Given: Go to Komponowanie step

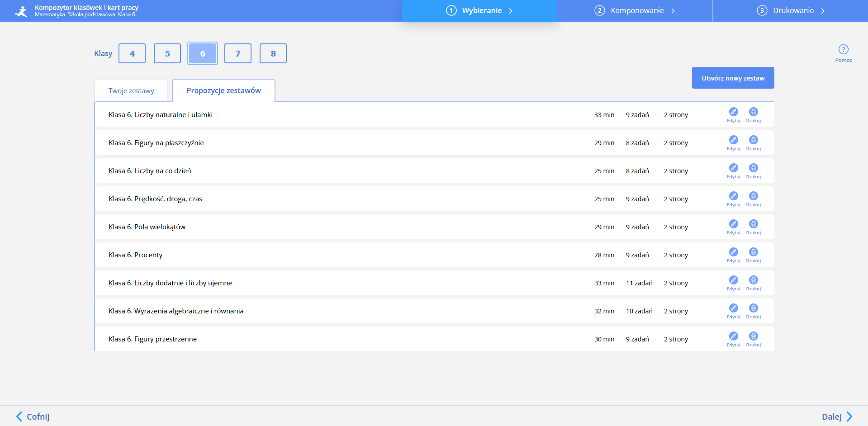Looking at the screenshot, I should [635, 10].
